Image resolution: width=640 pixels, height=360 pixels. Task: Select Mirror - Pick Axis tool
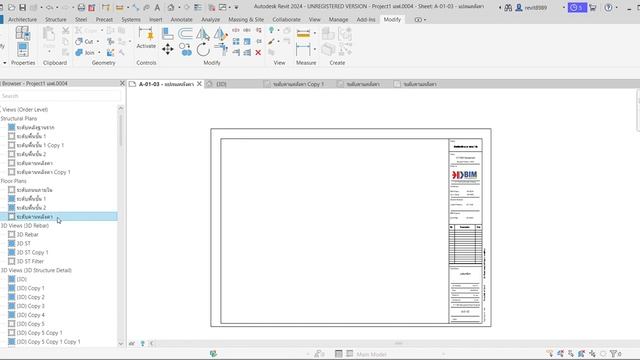[x=203, y=33]
